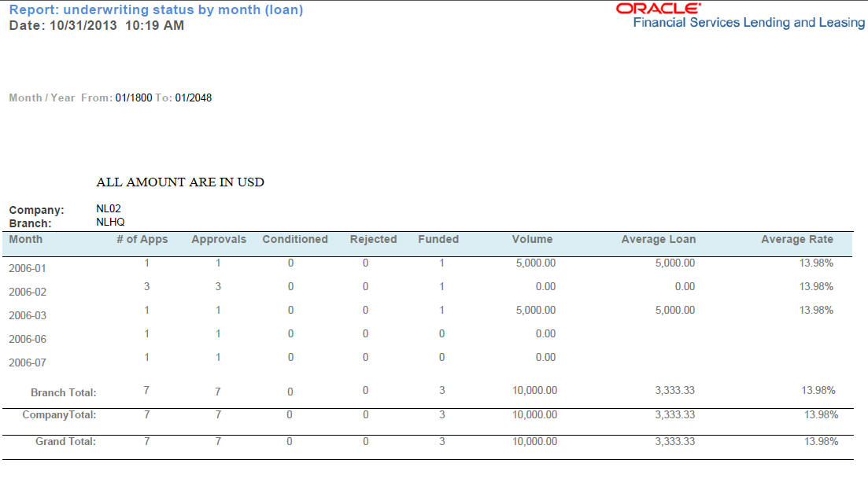Click the 'Average Rate' column header

[x=797, y=240]
